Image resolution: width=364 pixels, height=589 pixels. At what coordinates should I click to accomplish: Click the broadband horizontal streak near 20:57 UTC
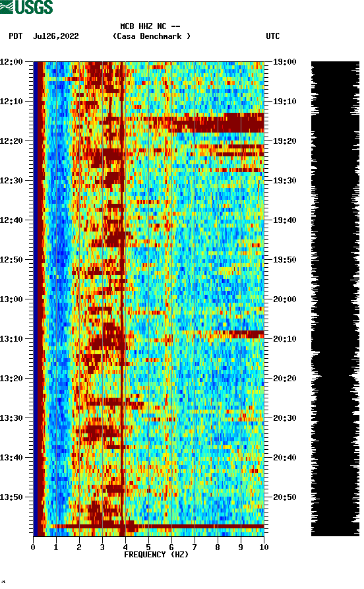coord(157,526)
